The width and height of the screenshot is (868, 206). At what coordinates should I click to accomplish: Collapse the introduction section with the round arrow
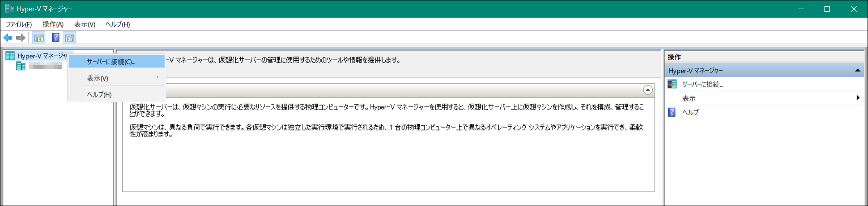pos(648,90)
